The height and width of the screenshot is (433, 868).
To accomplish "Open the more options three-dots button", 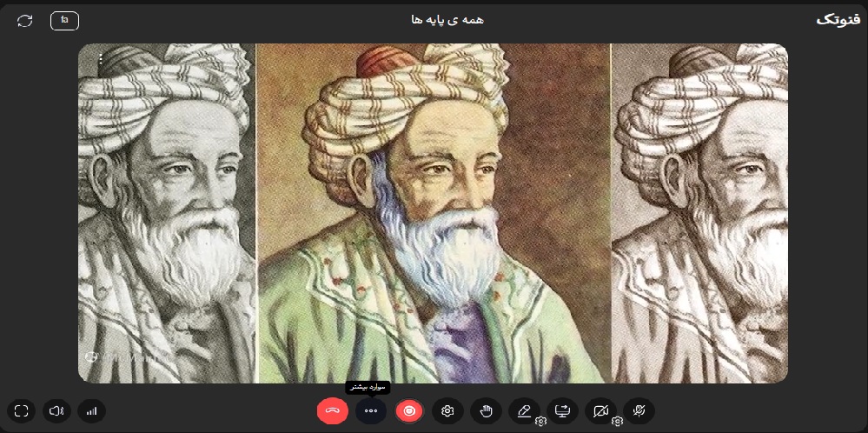I will (371, 411).
